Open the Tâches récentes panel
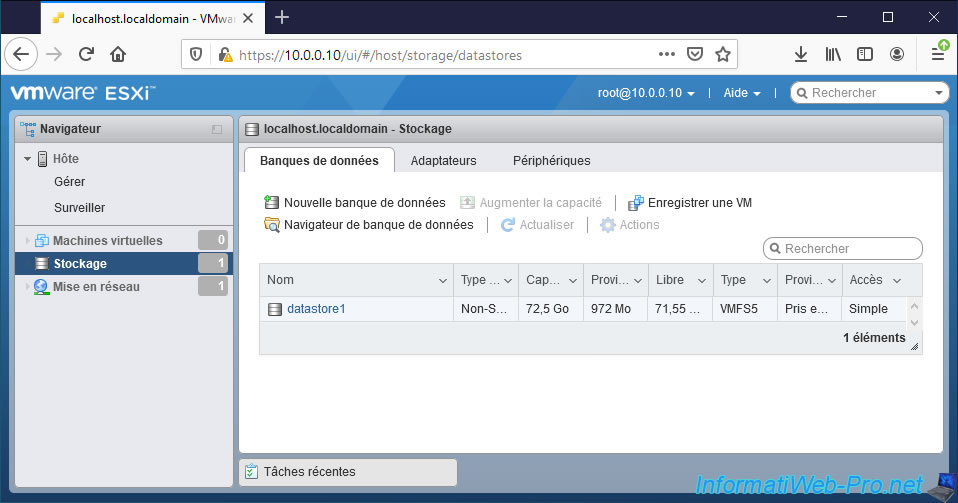The width and height of the screenshot is (958, 503). pyautogui.click(x=348, y=472)
